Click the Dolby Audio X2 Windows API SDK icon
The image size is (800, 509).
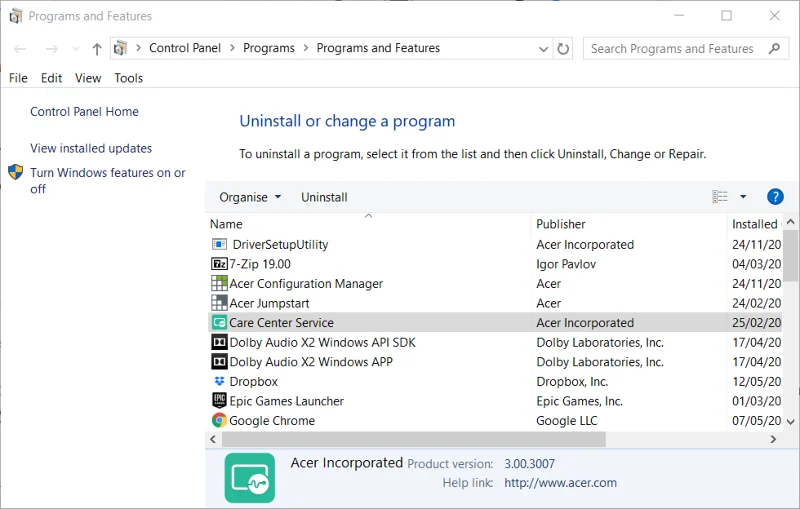click(219, 342)
